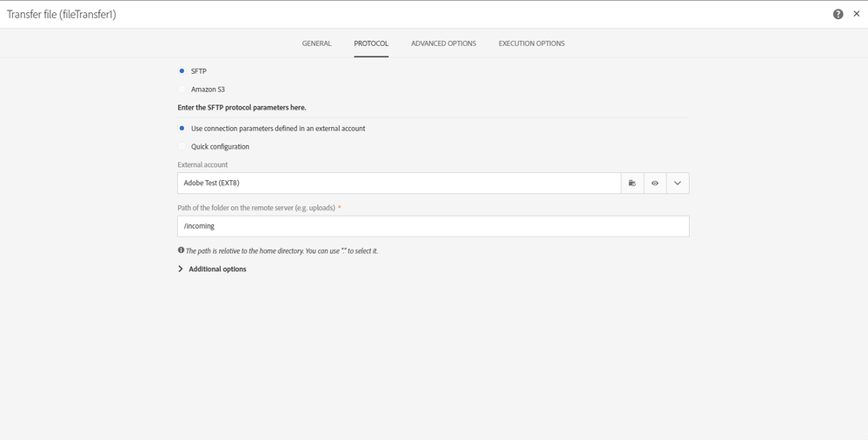Expand the Additional options section
Image resolution: width=868 pixels, height=440 pixels.
(212, 270)
